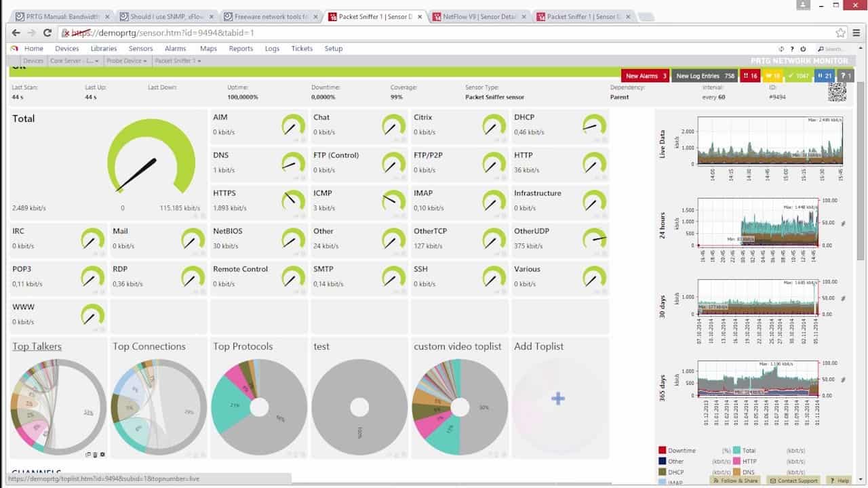Click the Contact Support button
Screen dimensions: 868x488
click(793, 480)
